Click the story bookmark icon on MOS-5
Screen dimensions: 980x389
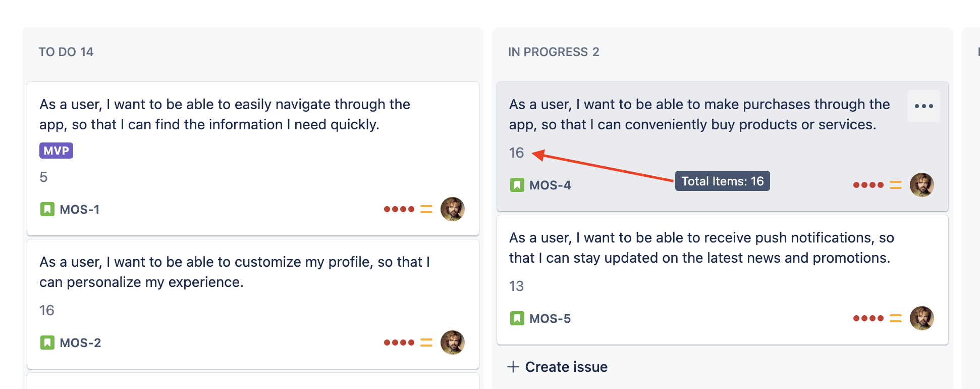coord(517,318)
